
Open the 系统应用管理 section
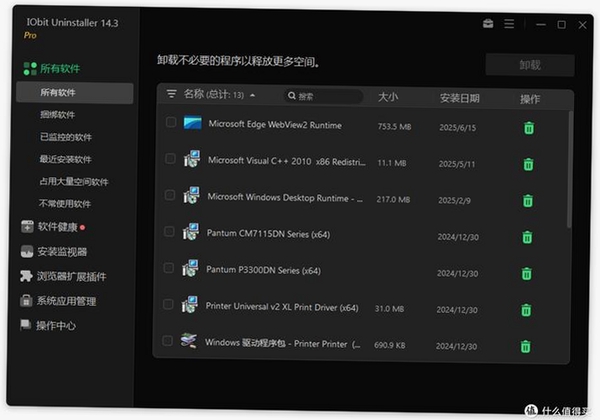67,301
